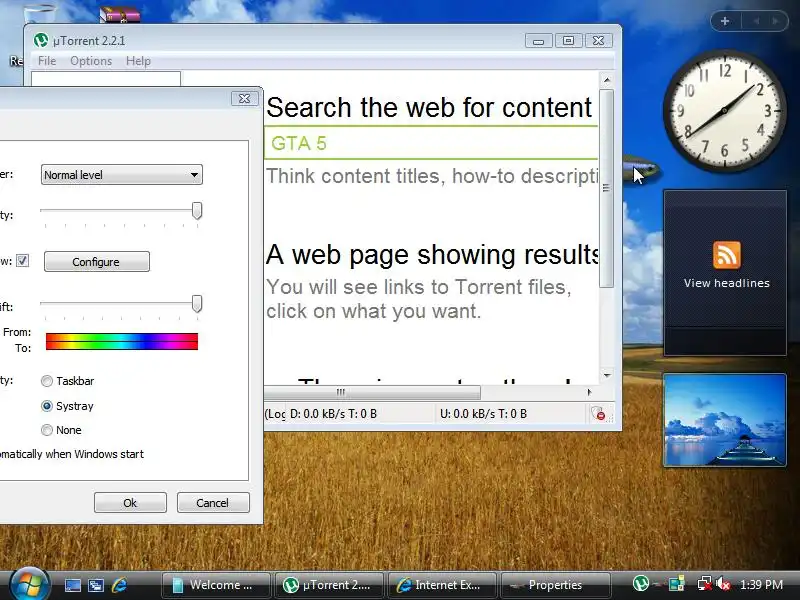The height and width of the screenshot is (600, 800).
Task: Click the horizontal scroll right arrow
Action: (589, 392)
